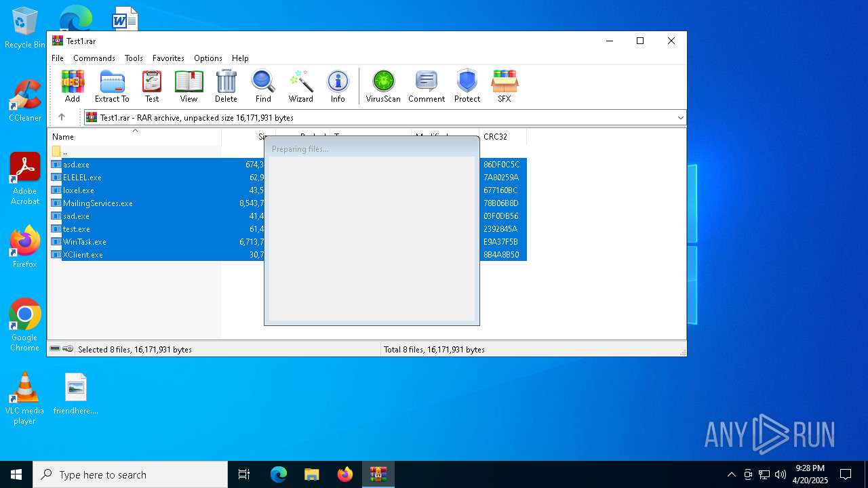This screenshot has height=488, width=868.
Task: Open the archive path dropdown
Action: (x=680, y=118)
